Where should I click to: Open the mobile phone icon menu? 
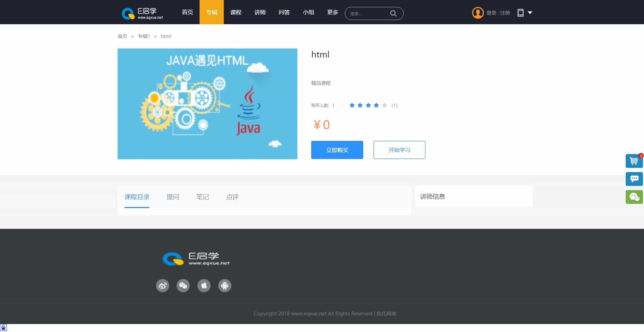point(520,13)
